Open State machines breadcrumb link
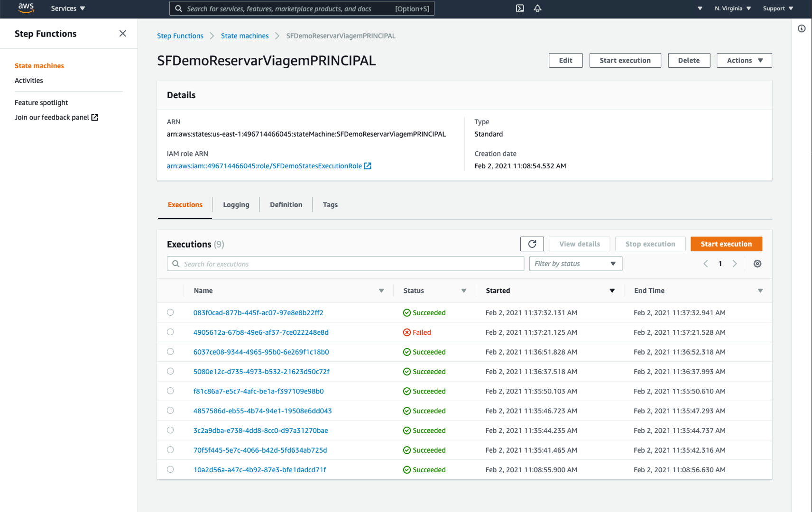The height and width of the screenshot is (512, 812). (245, 36)
